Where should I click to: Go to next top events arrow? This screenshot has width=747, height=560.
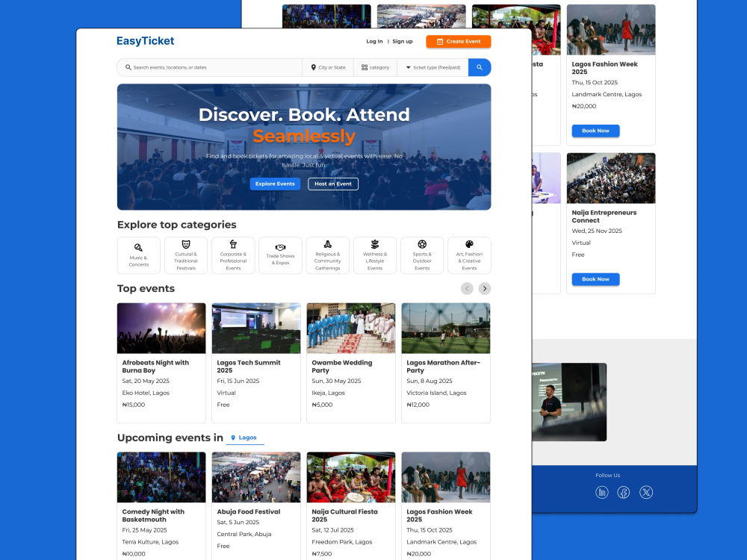(x=485, y=288)
